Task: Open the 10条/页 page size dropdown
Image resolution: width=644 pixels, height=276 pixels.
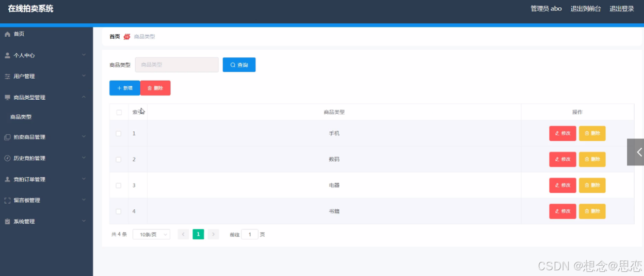Action: [151, 234]
